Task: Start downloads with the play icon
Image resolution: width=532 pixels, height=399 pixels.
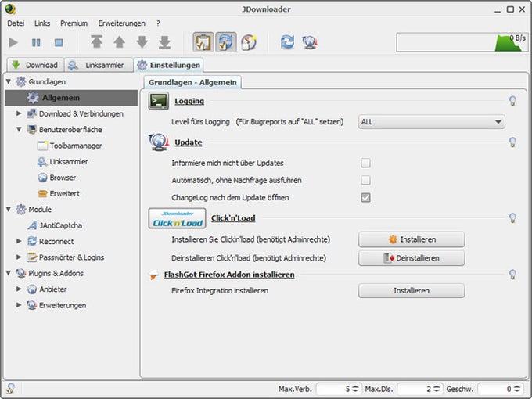Action: (13, 42)
